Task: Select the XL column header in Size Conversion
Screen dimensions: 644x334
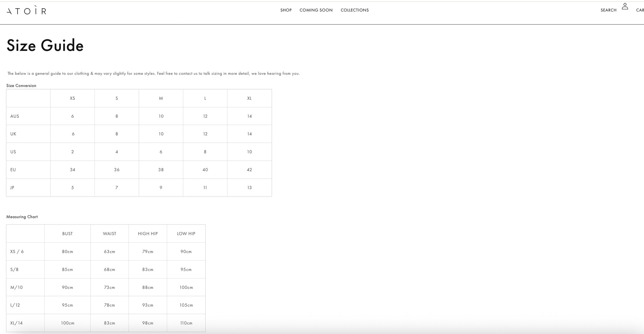Action: pos(249,98)
